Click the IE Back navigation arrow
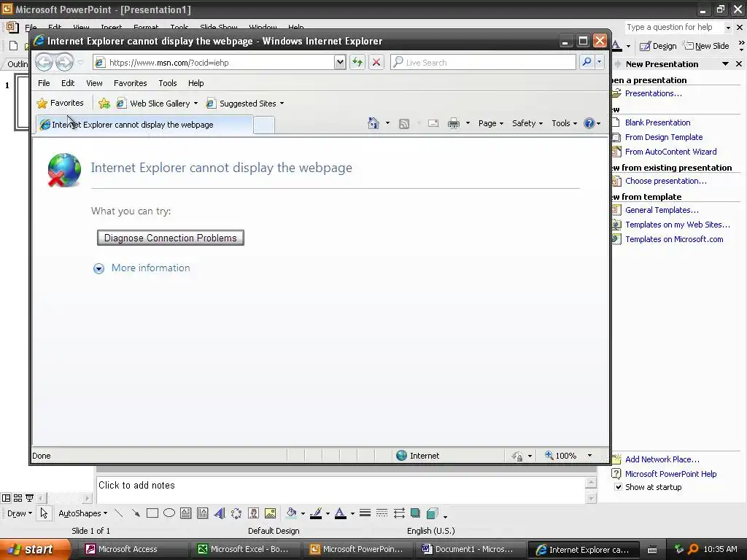The height and width of the screenshot is (560, 747). (44, 63)
